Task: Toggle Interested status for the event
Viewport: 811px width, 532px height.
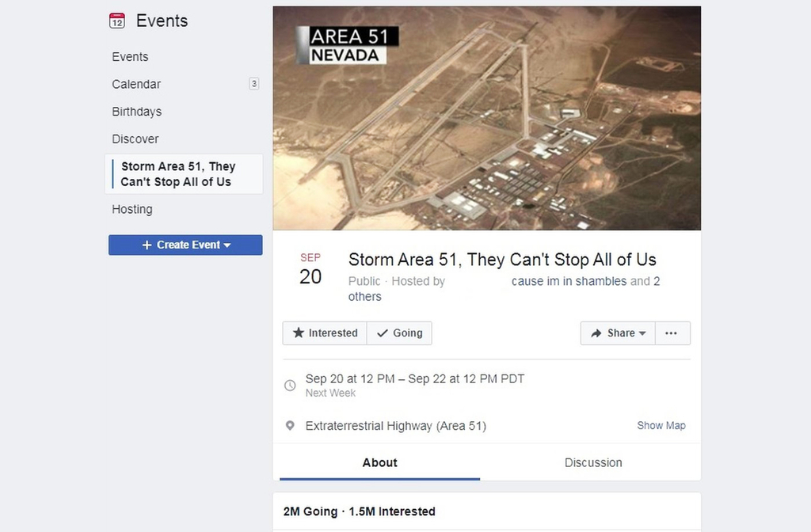Action: click(x=325, y=333)
